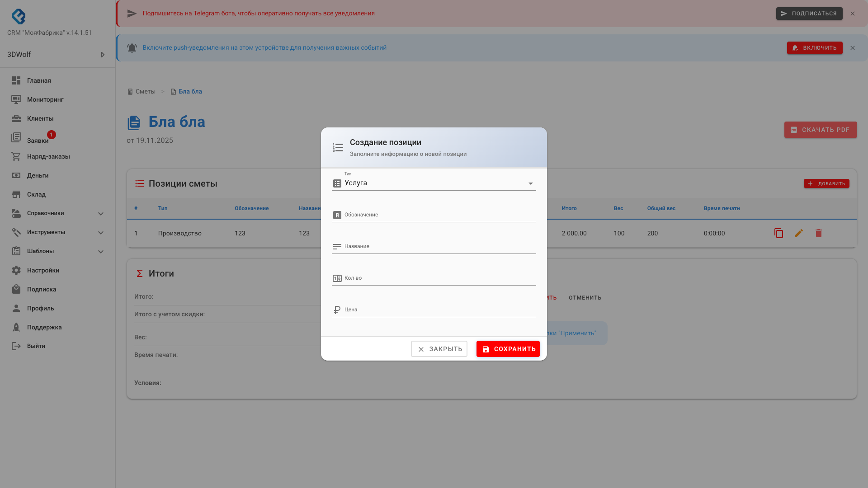This screenshot has width=868, height=488.
Task: Click into the Цена price field
Action: (439, 310)
